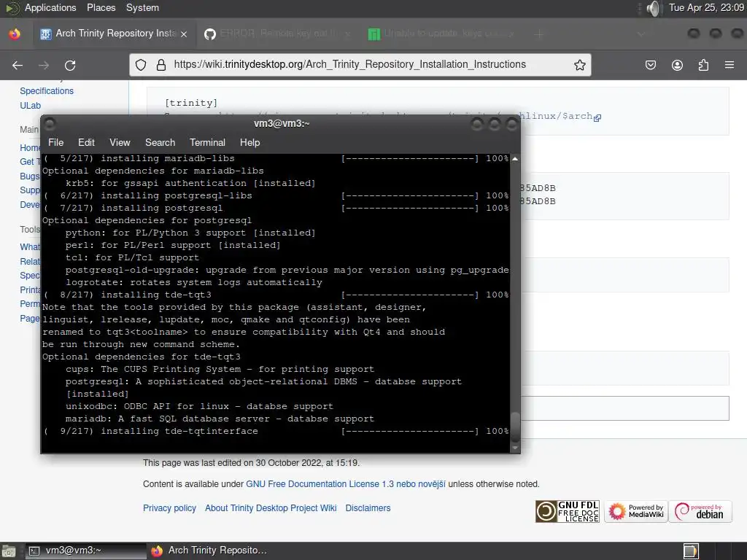Click the GNU Free Documentation License link

(x=345, y=484)
